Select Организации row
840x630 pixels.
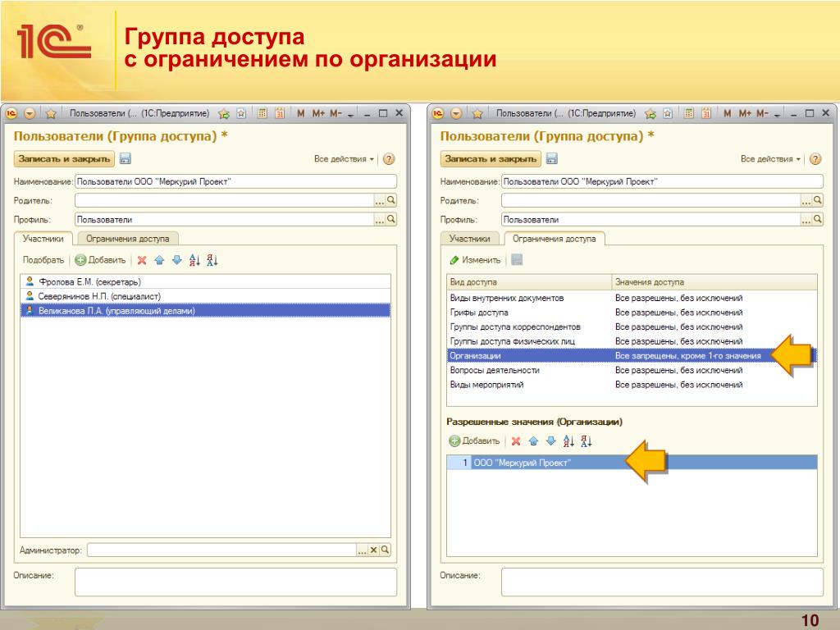632,356
